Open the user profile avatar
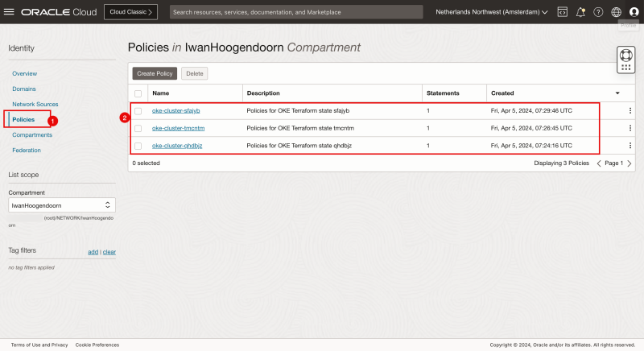The width and height of the screenshot is (644, 351). (x=634, y=12)
